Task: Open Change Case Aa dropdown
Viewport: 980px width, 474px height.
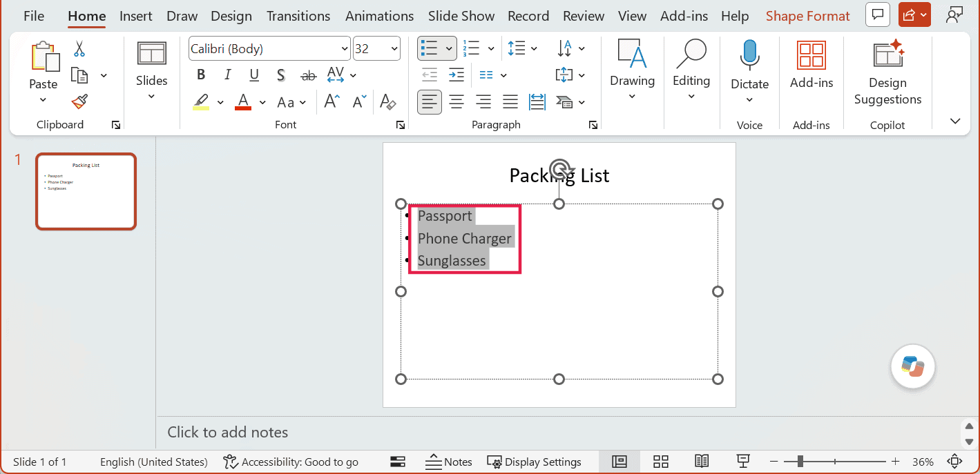Action: point(291,102)
